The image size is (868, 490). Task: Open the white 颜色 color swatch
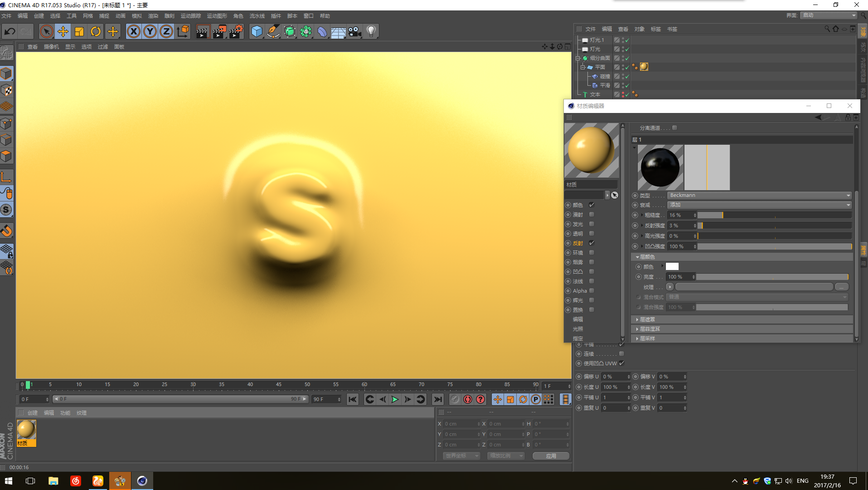pyautogui.click(x=672, y=267)
